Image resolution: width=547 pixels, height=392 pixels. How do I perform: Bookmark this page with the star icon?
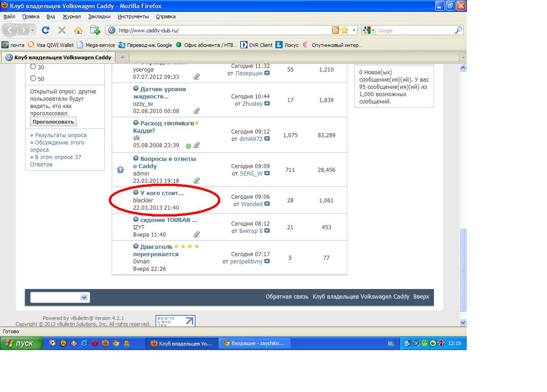[345, 30]
